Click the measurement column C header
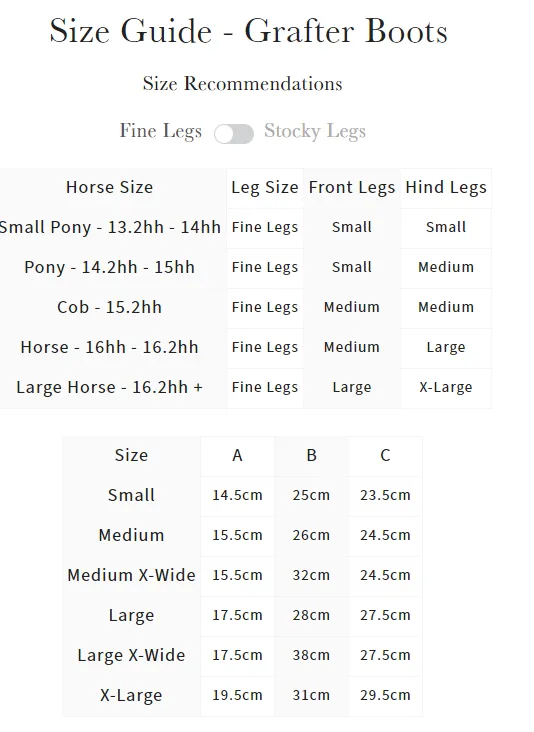This screenshot has height=732, width=534. pyautogui.click(x=385, y=455)
